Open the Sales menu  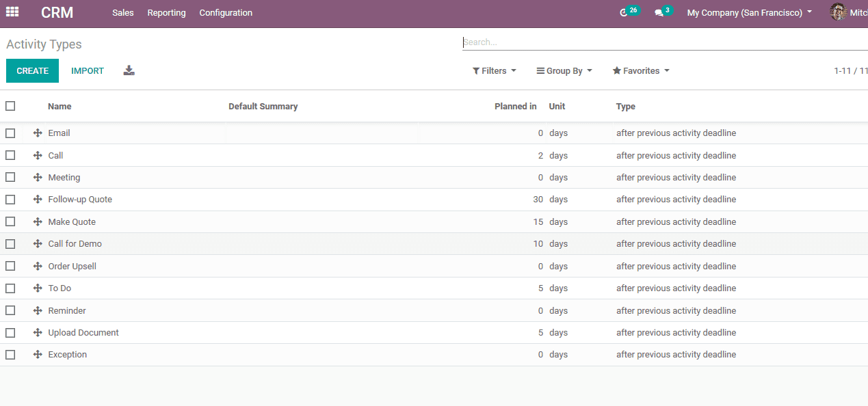123,13
